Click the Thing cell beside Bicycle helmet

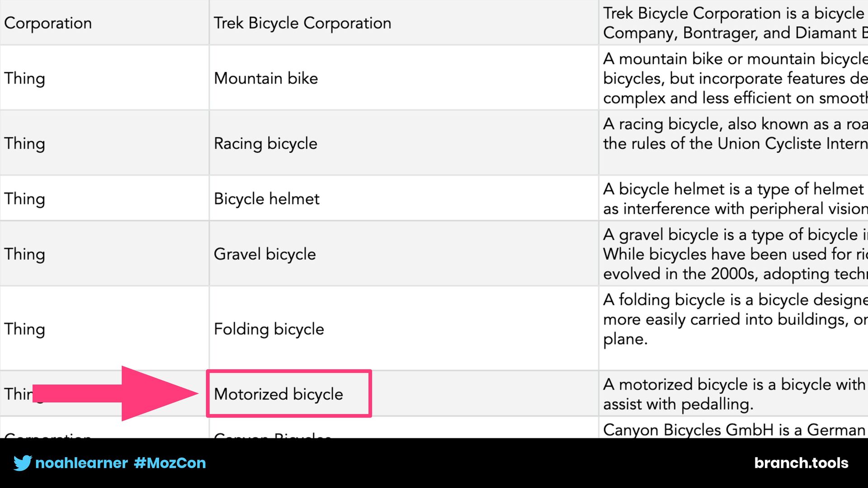(x=104, y=198)
